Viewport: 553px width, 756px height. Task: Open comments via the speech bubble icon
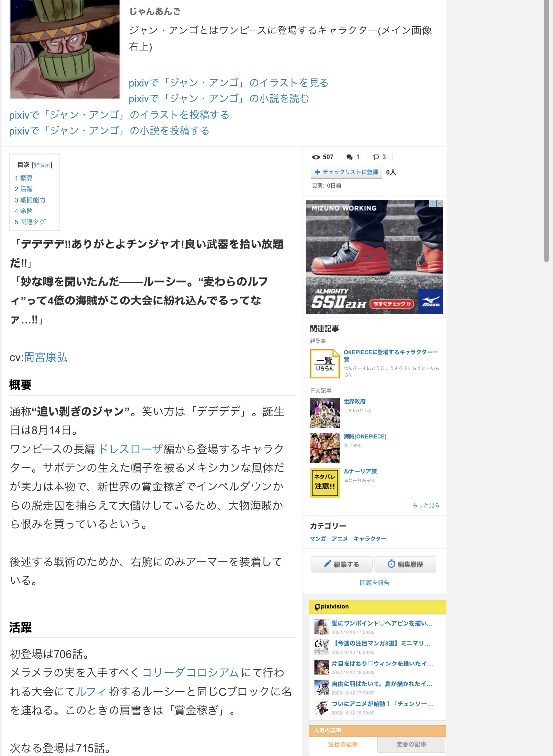(349, 157)
